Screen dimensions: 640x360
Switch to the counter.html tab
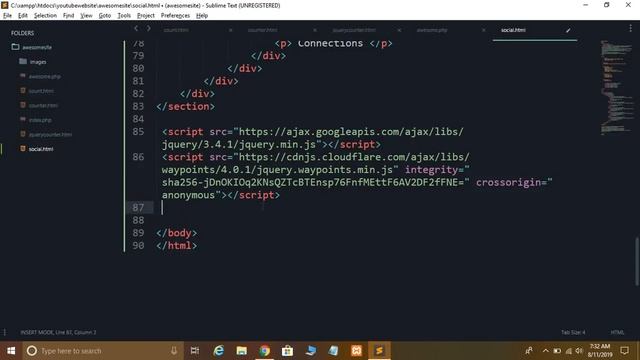click(x=262, y=30)
